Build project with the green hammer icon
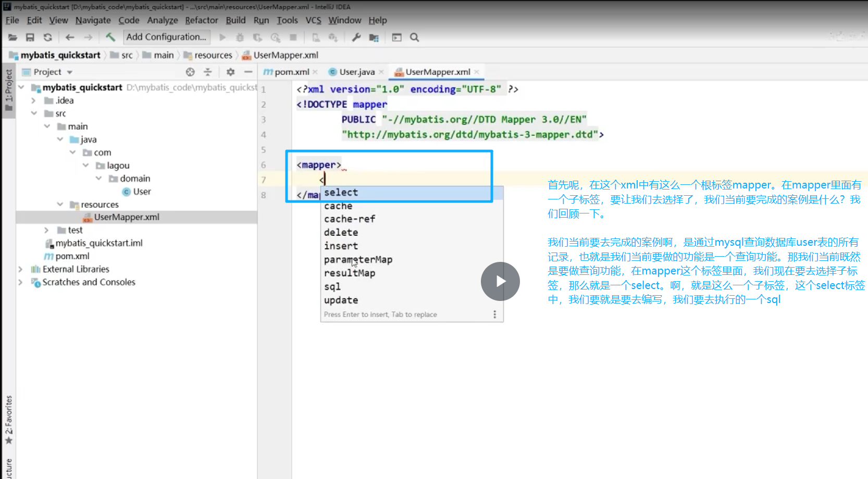 click(110, 37)
